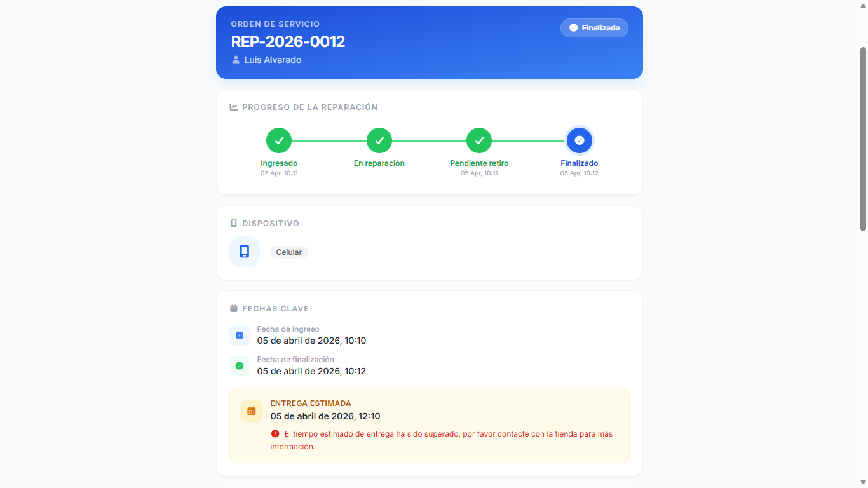Click the calendar icon next to Fechas Clave
This screenshot has height=488, width=868.
(x=234, y=309)
